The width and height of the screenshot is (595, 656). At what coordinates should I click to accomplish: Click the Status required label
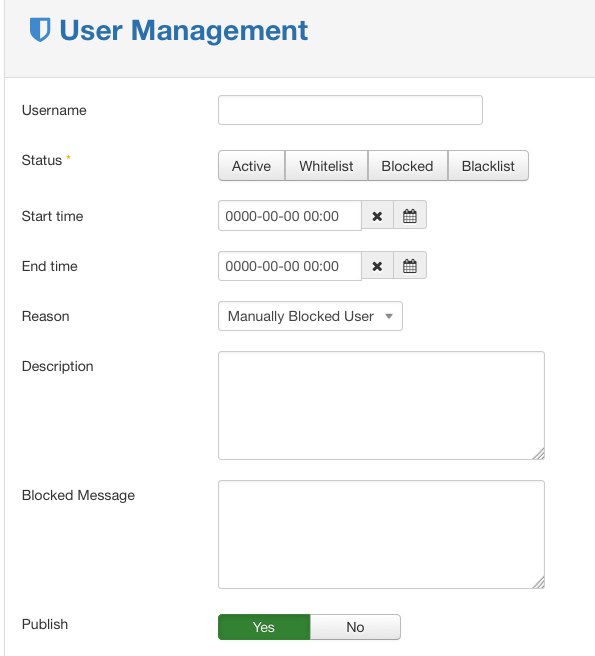46,160
